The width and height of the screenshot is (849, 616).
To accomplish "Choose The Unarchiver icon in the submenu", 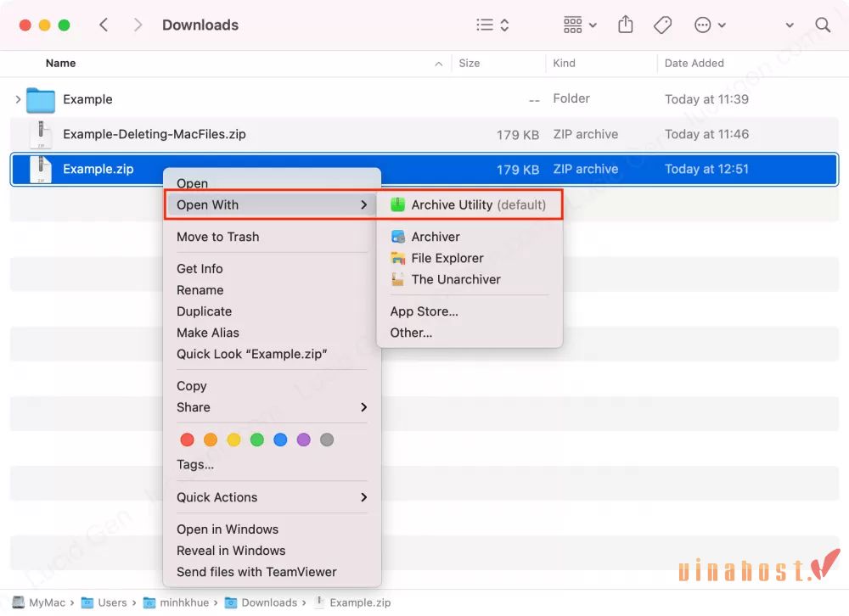I will [x=397, y=279].
